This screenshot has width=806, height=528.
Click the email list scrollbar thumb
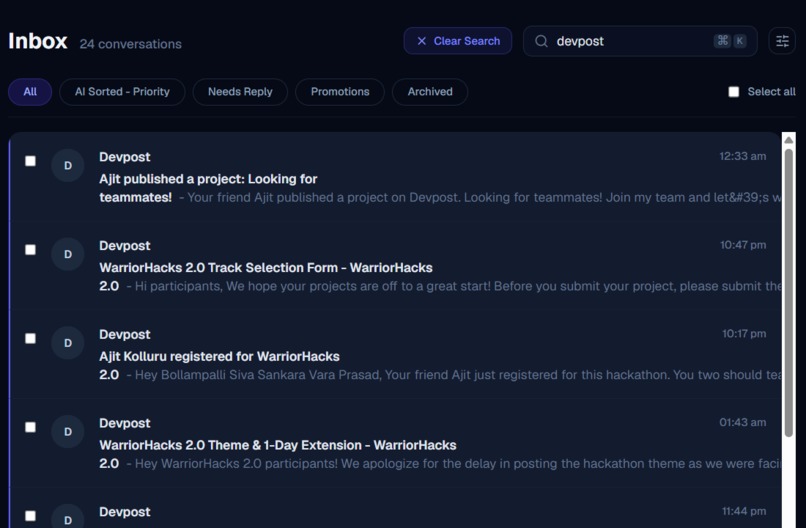789,293
